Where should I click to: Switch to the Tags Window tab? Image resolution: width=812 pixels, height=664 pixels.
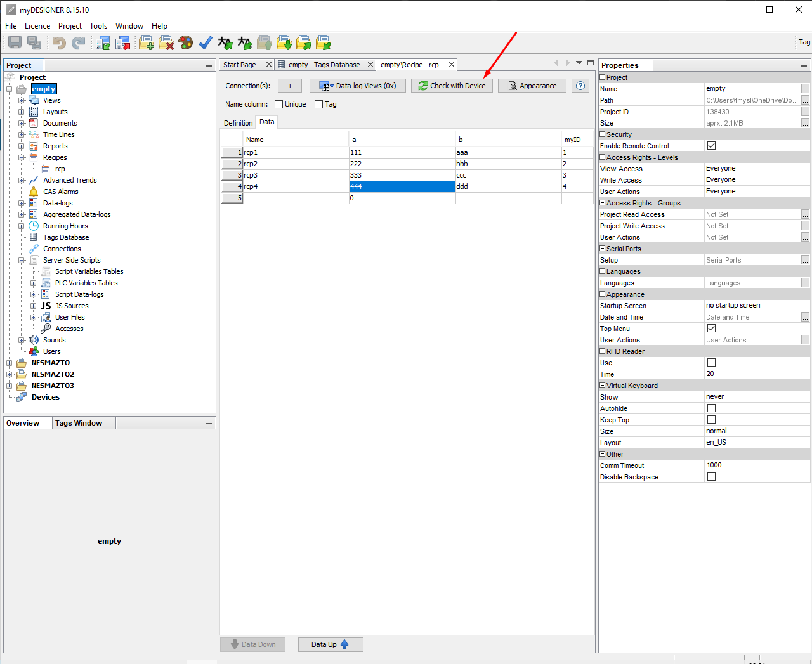pos(79,423)
